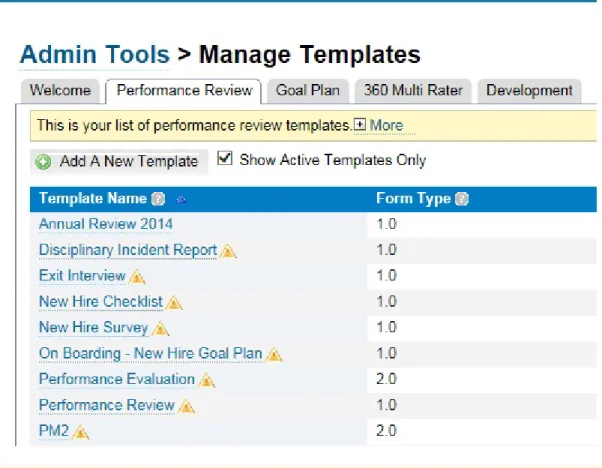
Task: Open the New Hire Checklist template
Action: 101,302
